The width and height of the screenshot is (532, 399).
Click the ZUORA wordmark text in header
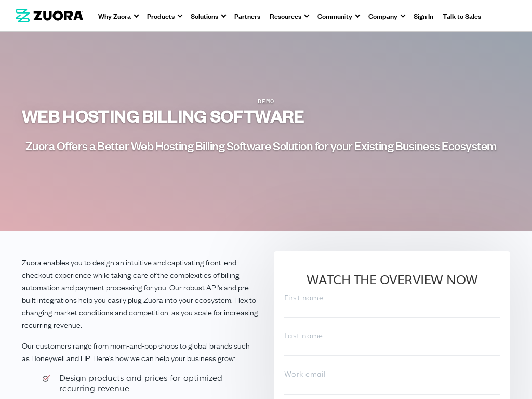coord(58,16)
